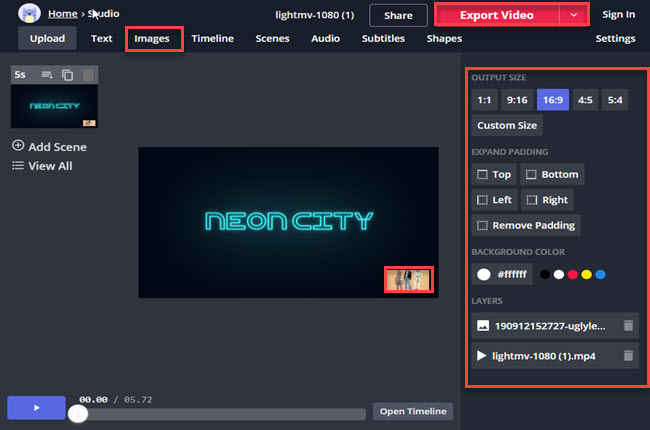Click the Custom Size button
Screen dimensions: 650x430
tap(507, 125)
